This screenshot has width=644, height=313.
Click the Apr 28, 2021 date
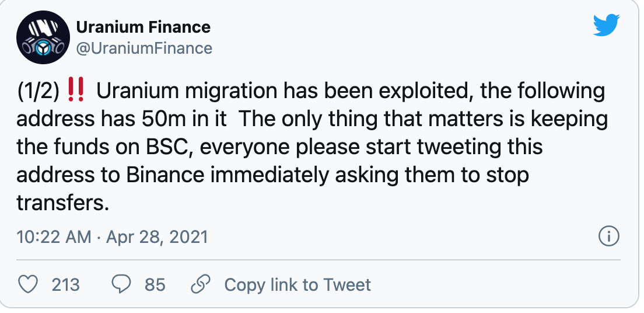(x=157, y=237)
